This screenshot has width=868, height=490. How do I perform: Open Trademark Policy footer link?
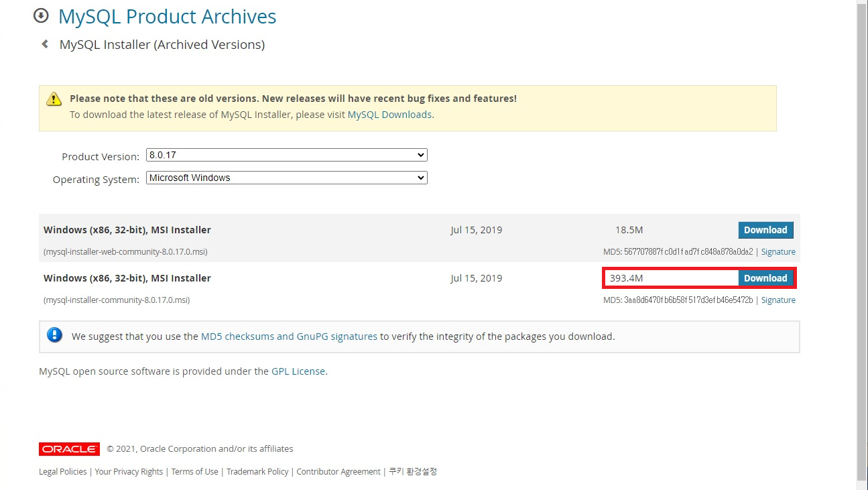click(257, 472)
